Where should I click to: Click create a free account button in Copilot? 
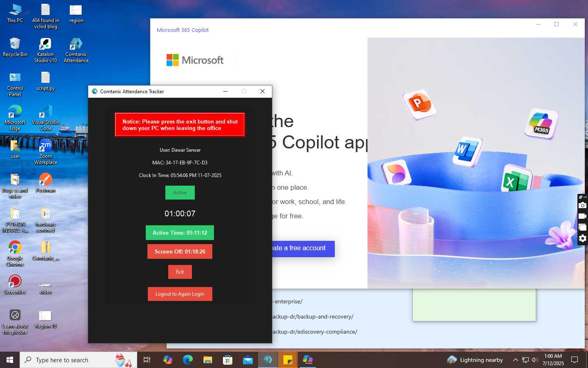pos(303,249)
